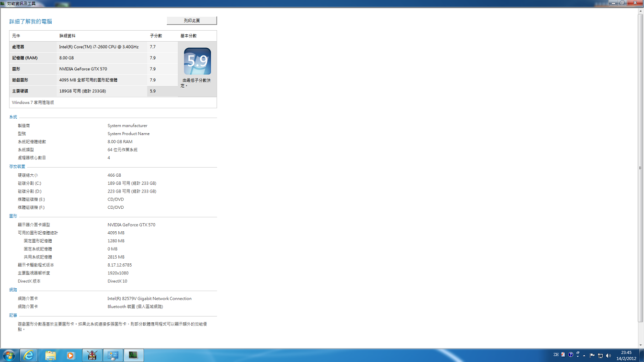This screenshot has width=644, height=362.
Task: Click the Windows 7 家用進階版 edition text
Action: click(x=33, y=102)
